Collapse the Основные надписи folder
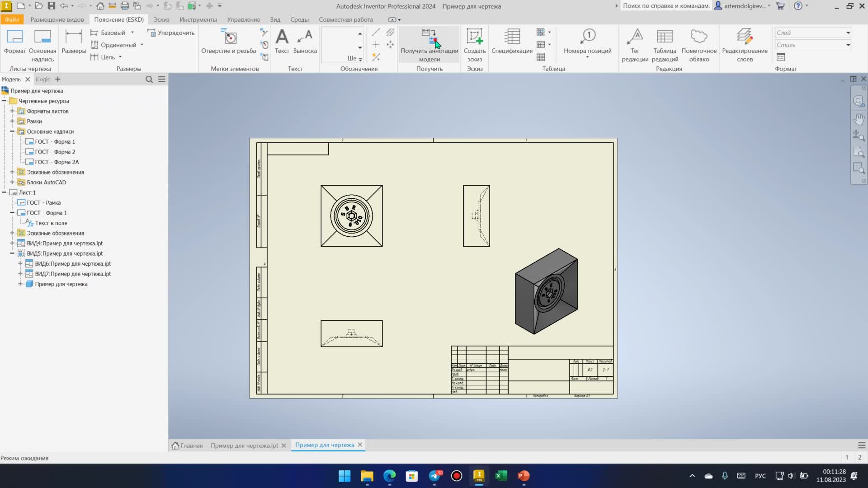The width and height of the screenshot is (868, 488). pyautogui.click(x=12, y=131)
